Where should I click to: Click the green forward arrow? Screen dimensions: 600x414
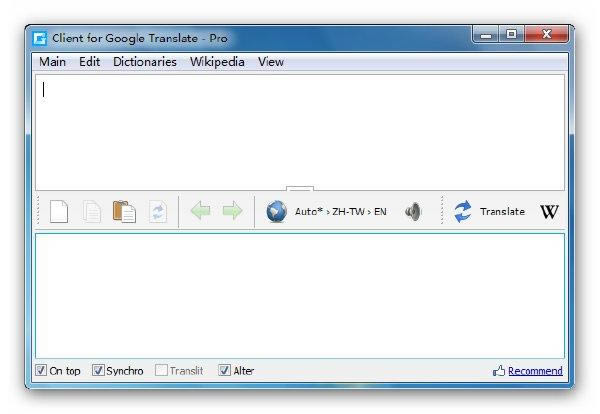click(x=232, y=211)
